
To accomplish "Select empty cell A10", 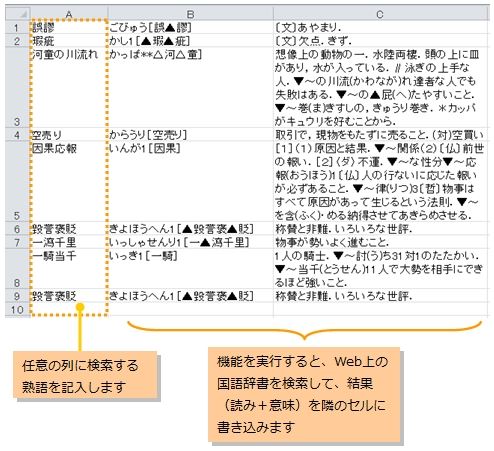I will tap(69, 309).
